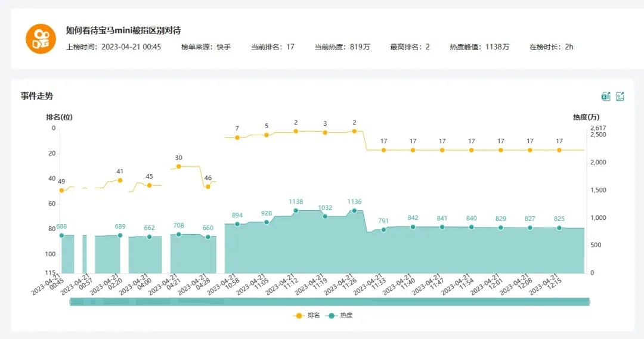The height and width of the screenshot is (339, 644).
Task: Click the 事件走势 section heading
Action: pyautogui.click(x=37, y=96)
